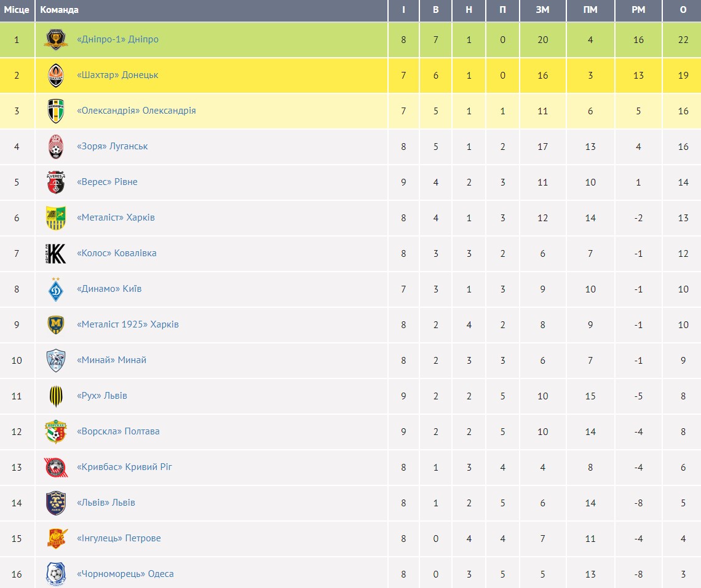Click the Kolos Kovalivka K logo
Image resolution: width=701 pixels, height=588 pixels.
[x=56, y=253]
